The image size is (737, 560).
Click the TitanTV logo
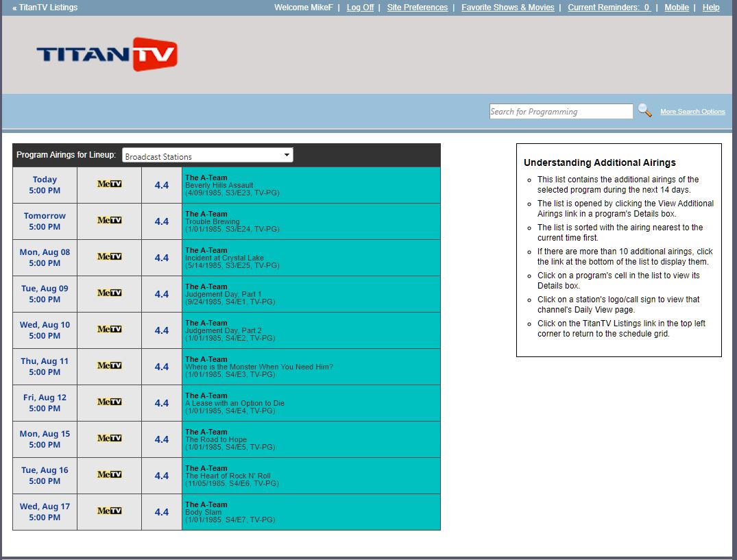[x=107, y=55]
